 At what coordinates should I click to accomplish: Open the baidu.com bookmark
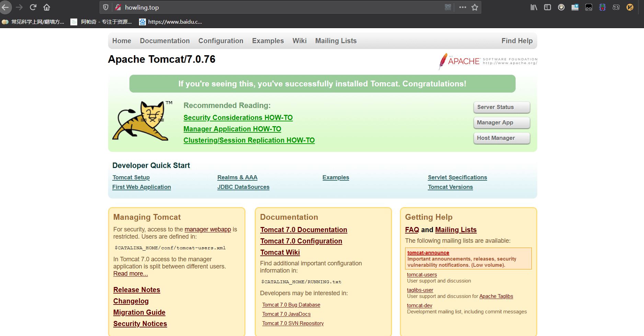[x=171, y=22]
